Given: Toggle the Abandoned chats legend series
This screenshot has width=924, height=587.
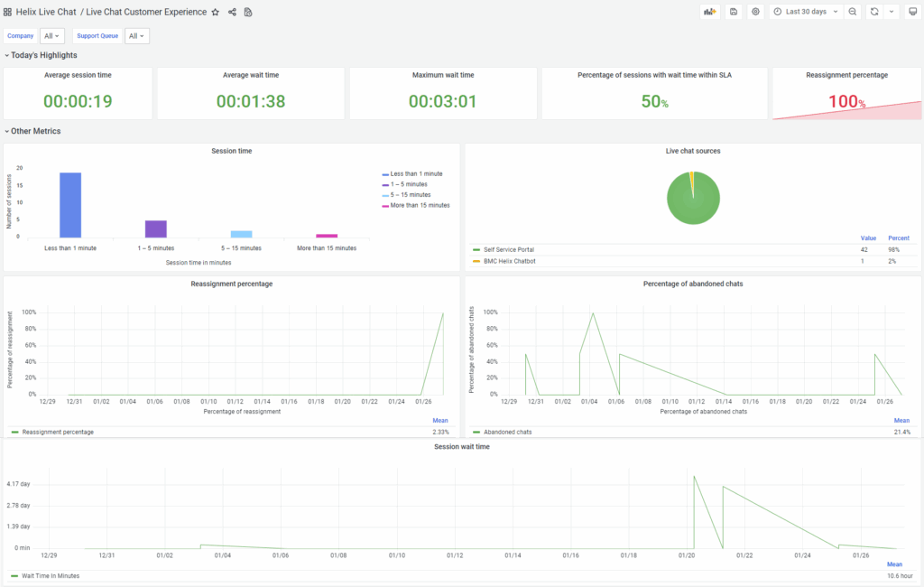Looking at the screenshot, I should (x=506, y=432).
